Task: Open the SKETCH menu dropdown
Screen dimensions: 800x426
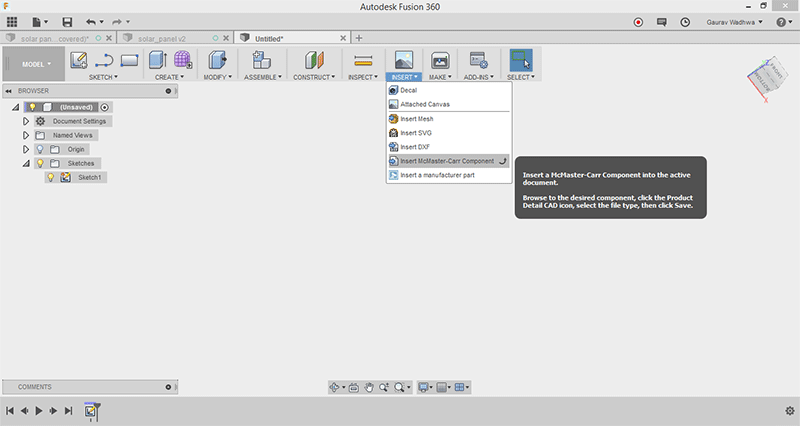Action: coord(103,77)
